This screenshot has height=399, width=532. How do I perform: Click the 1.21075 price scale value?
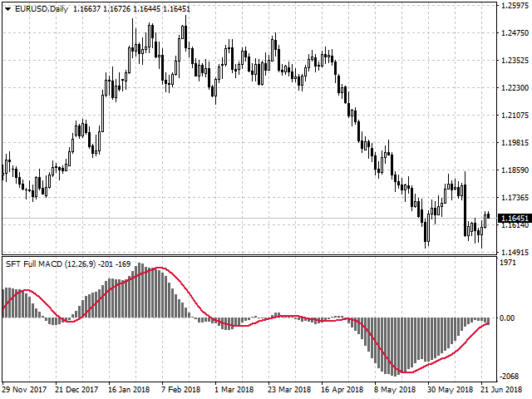(x=515, y=116)
